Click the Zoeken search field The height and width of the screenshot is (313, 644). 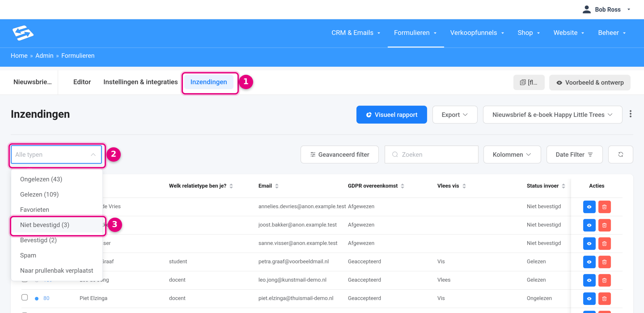tap(431, 154)
